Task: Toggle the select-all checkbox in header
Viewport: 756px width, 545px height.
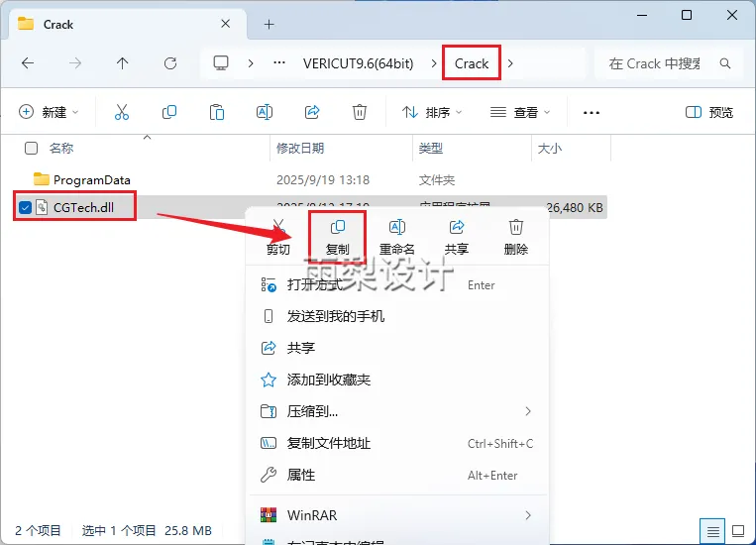Action: [x=31, y=148]
